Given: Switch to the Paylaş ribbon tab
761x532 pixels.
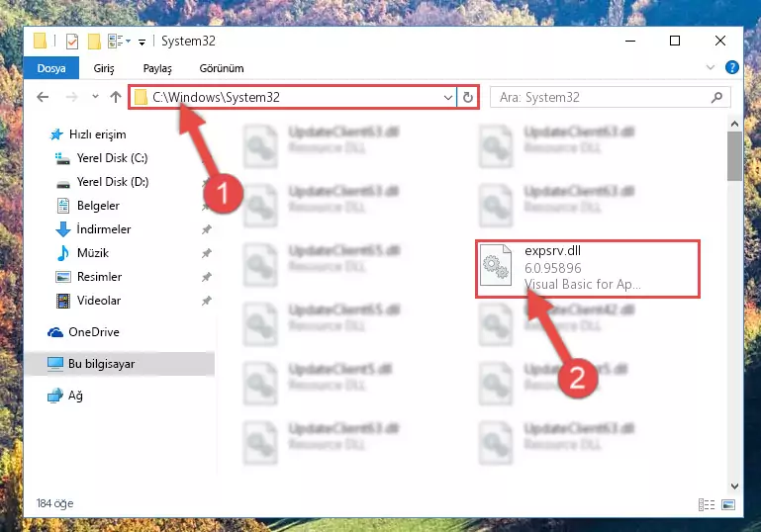Looking at the screenshot, I should [157, 68].
